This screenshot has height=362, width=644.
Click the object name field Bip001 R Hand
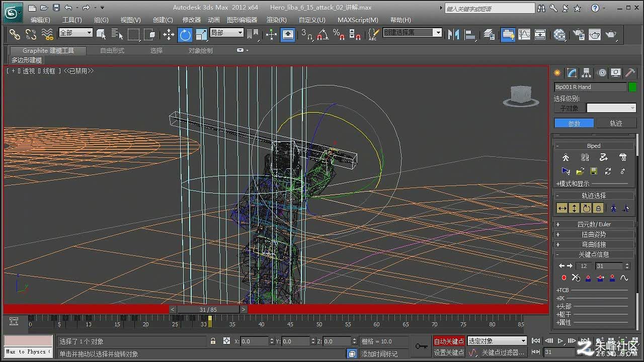(590, 87)
